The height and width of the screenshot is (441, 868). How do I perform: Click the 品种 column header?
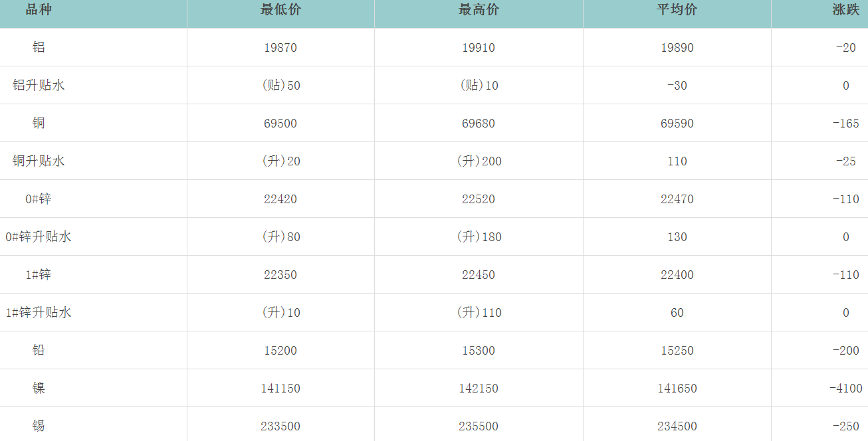coord(39,10)
